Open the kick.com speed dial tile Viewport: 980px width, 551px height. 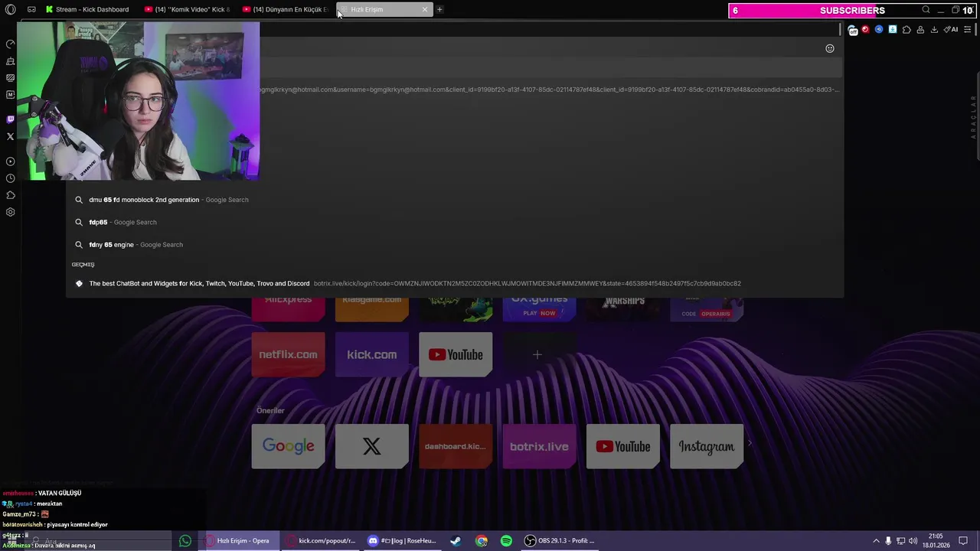[371, 354]
